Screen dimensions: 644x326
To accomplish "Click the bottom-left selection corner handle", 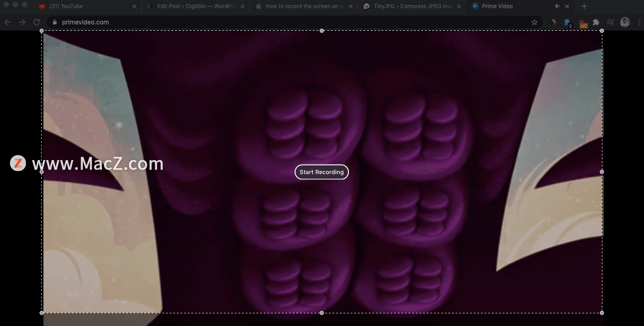I will pos(42,313).
